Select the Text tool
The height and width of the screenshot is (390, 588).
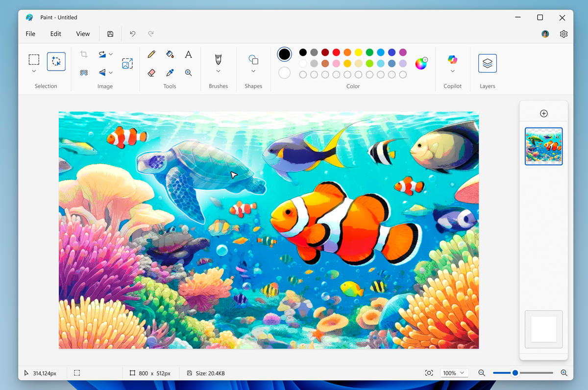(188, 54)
